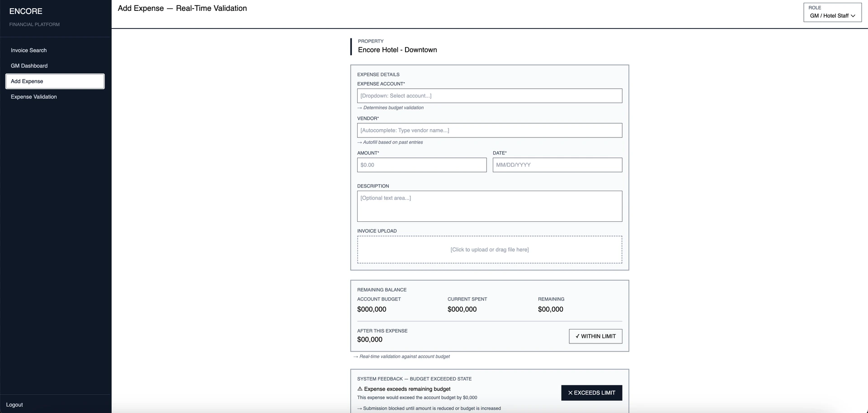Open Expense Validation from sidebar
Image resolution: width=868 pixels, height=413 pixels.
point(34,97)
